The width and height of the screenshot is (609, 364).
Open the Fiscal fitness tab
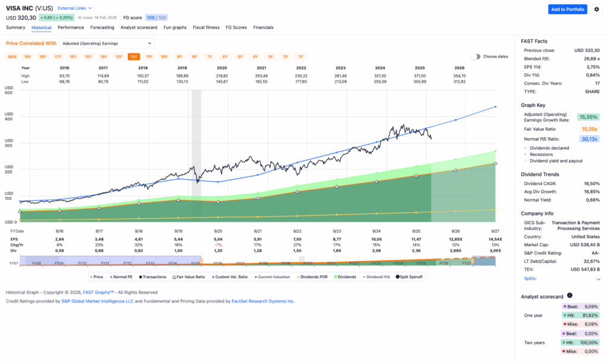(206, 27)
